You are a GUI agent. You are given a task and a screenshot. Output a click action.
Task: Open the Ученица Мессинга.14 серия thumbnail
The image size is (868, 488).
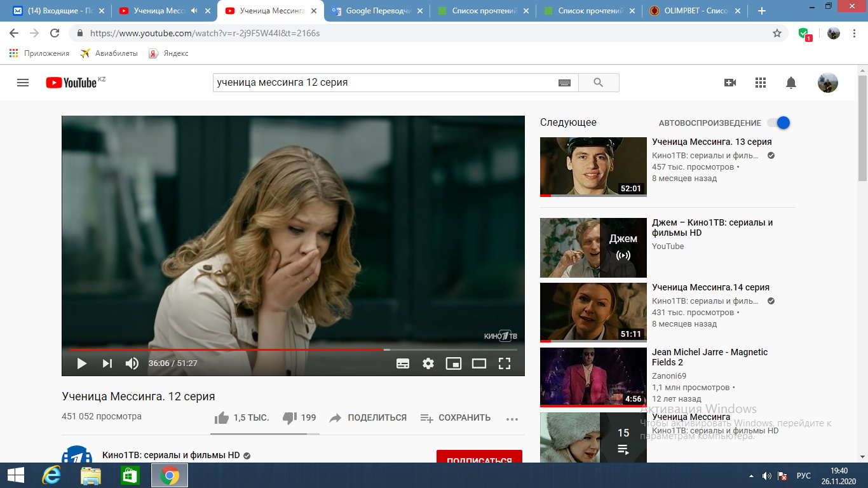coord(593,312)
